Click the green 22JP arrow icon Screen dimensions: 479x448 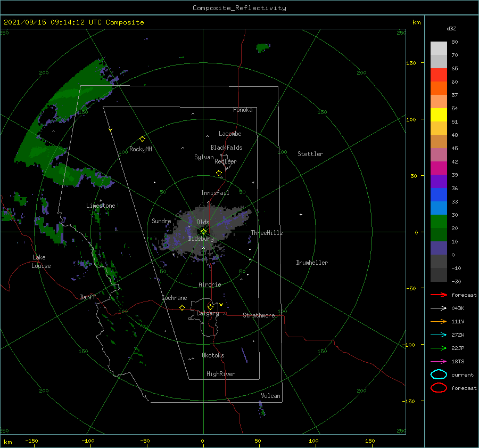click(439, 348)
